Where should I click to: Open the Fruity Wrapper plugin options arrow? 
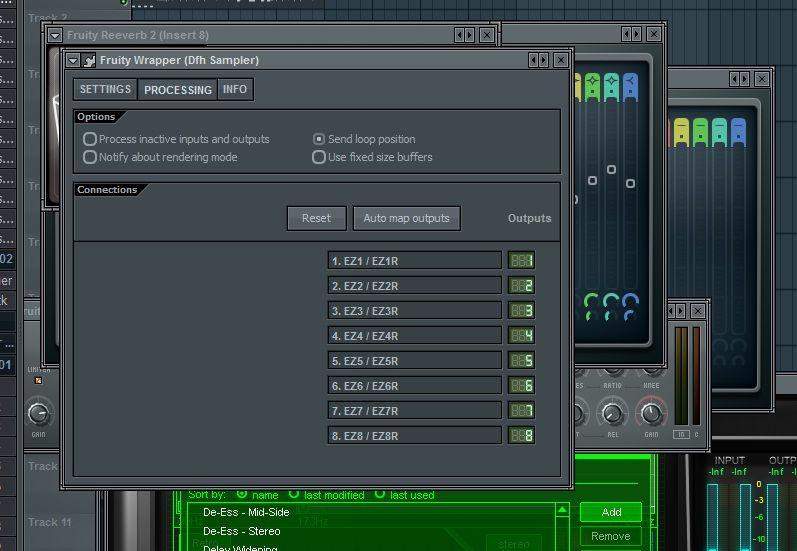click(73, 60)
